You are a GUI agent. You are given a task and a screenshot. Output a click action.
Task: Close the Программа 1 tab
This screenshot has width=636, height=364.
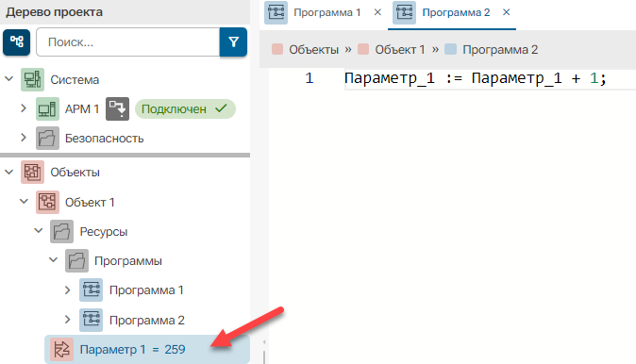pyautogui.click(x=377, y=12)
